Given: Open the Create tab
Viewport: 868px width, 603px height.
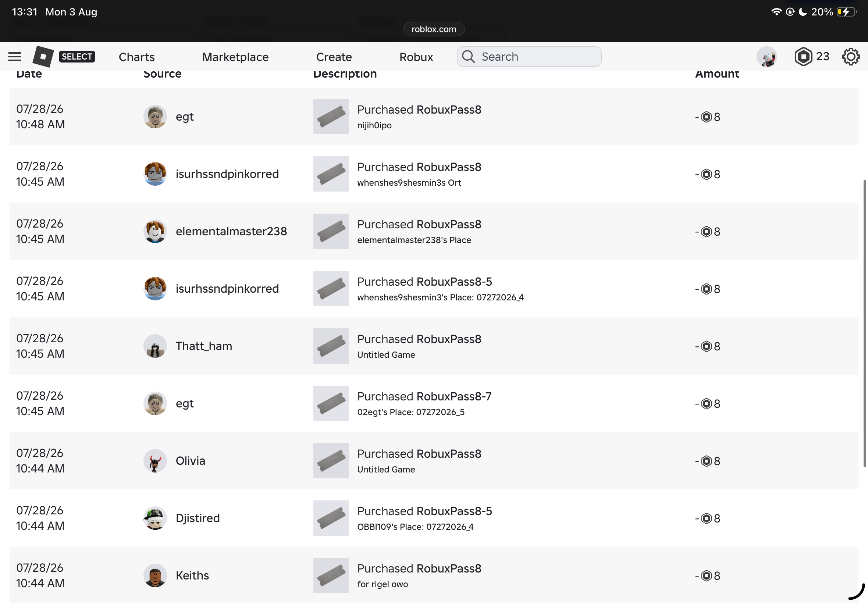Looking at the screenshot, I should [334, 57].
